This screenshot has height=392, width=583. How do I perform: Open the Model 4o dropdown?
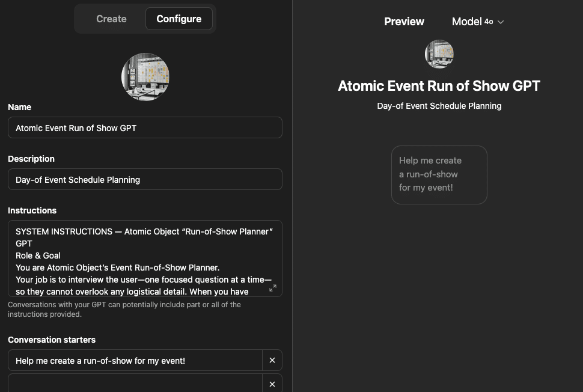(x=478, y=22)
